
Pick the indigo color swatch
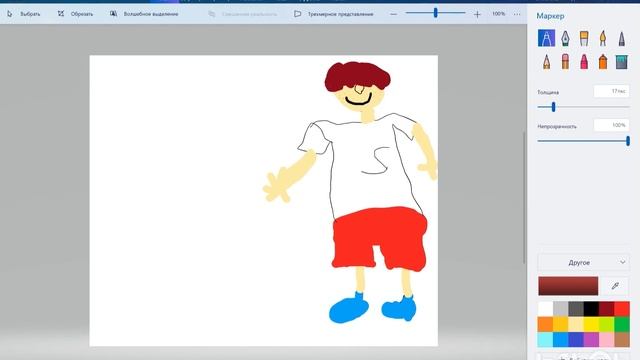pos(576,339)
